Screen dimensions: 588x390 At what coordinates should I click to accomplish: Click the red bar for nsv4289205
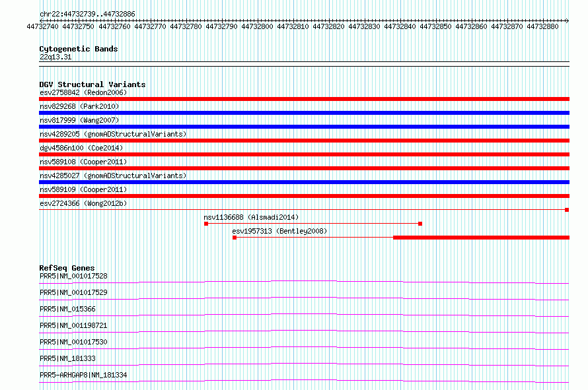[x=304, y=141]
